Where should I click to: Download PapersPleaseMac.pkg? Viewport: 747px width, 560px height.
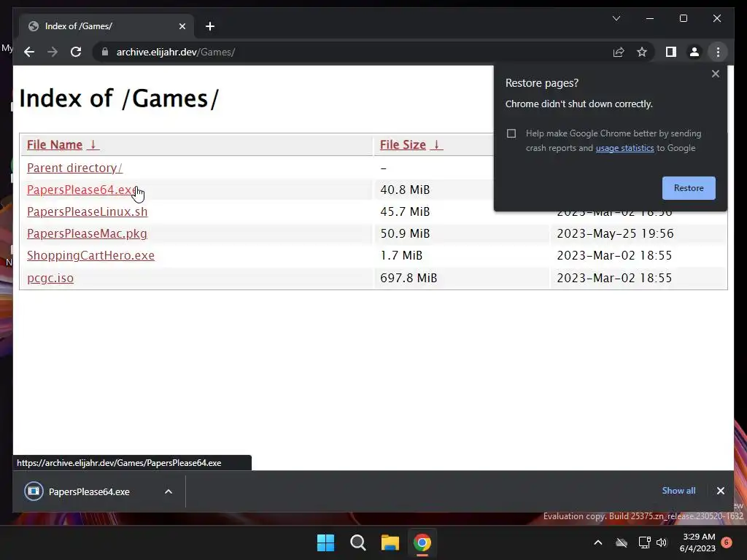pyautogui.click(x=87, y=234)
